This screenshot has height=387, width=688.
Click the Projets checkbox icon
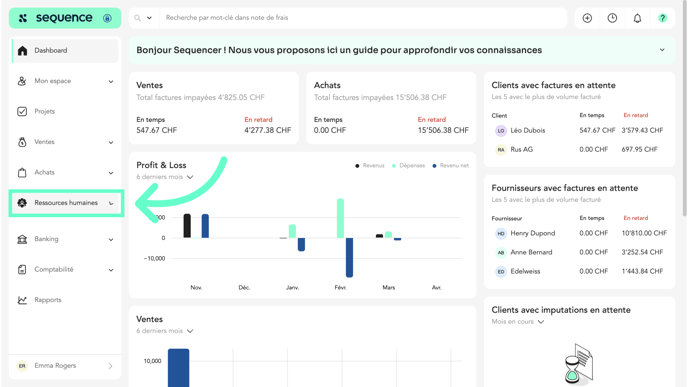click(x=22, y=111)
